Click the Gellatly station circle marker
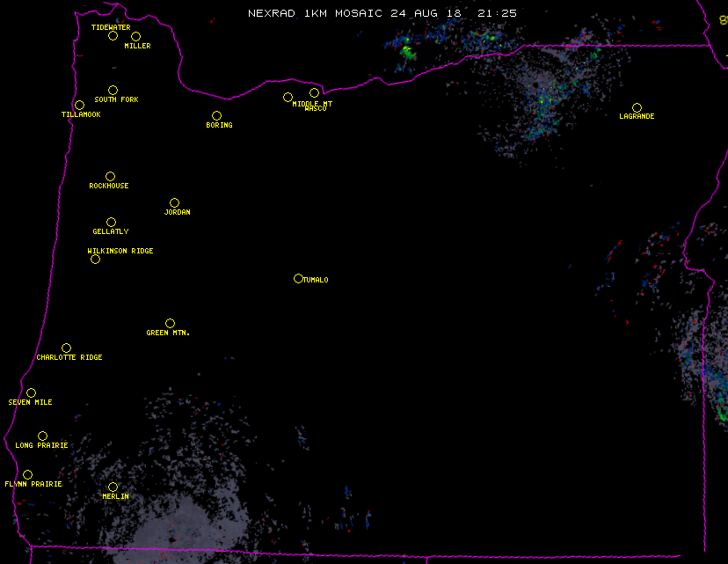The width and height of the screenshot is (728, 564). (111, 223)
